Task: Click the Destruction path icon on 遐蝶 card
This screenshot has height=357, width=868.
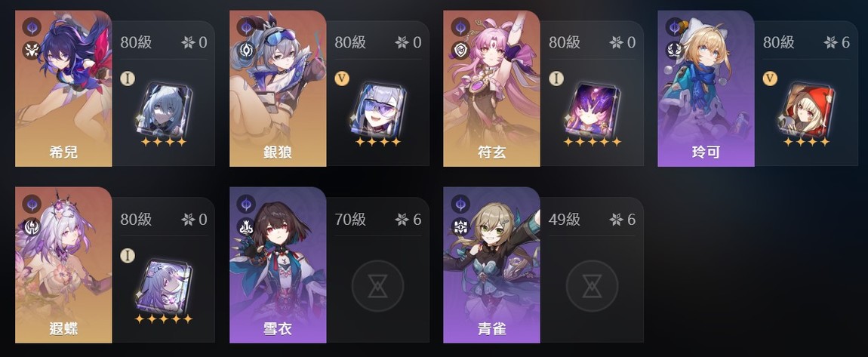Action: coord(32,227)
